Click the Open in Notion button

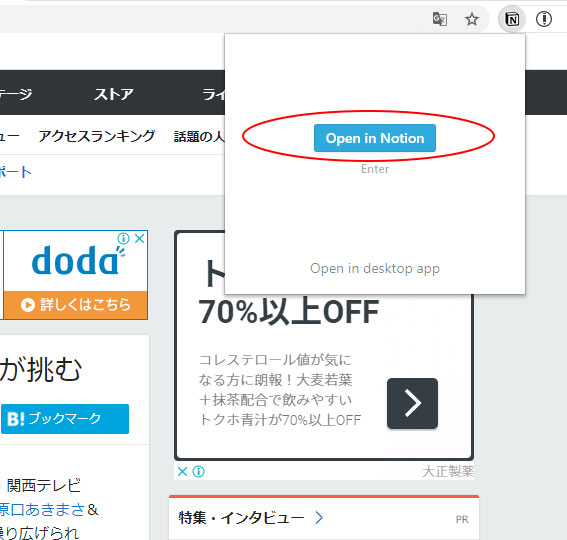point(375,138)
